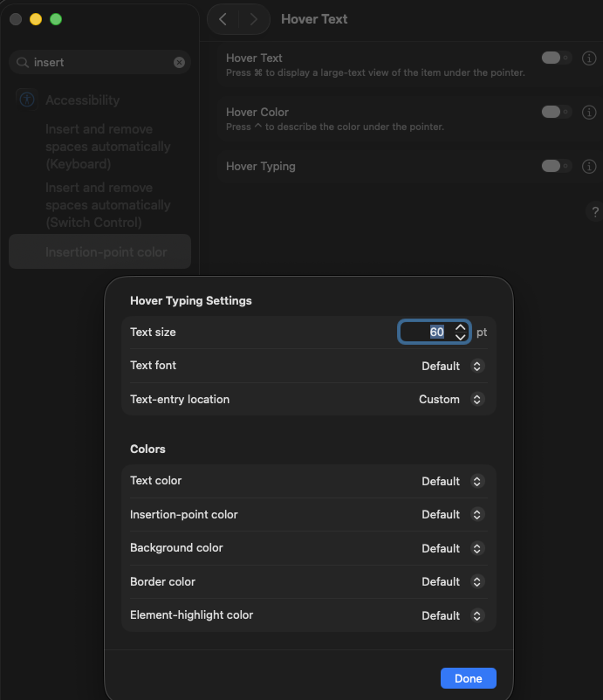This screenshot has height=700, width=603.
Task: Turn on the Hover Color switch
Action: coord(555,113)
